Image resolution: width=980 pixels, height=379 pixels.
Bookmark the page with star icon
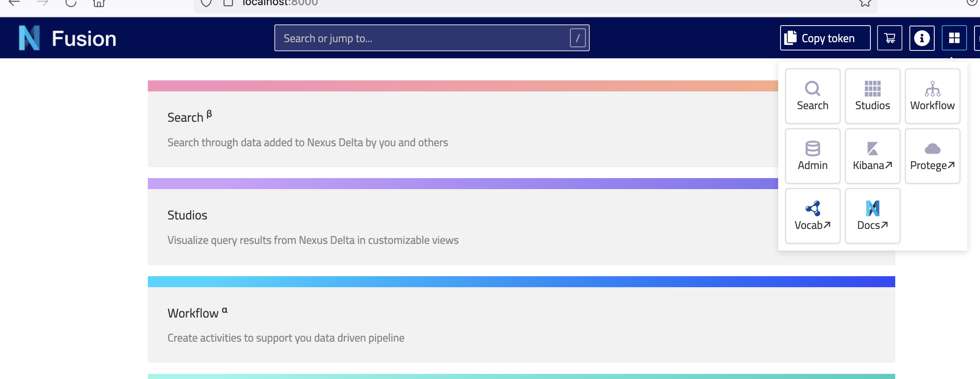[x=865, y=3]
